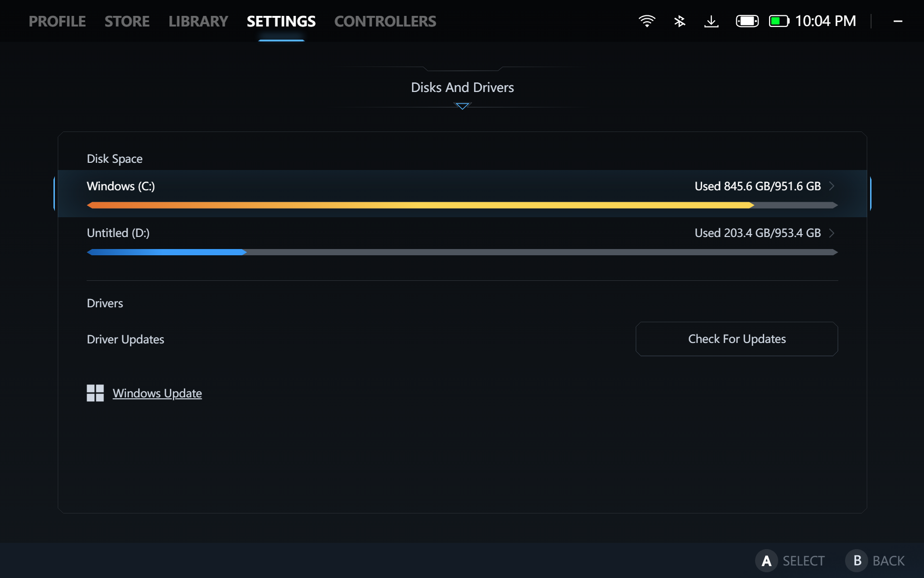Open the CONTROLLERS tab
The height and width of the screenshot is (578, 924).
coord(385,21)
